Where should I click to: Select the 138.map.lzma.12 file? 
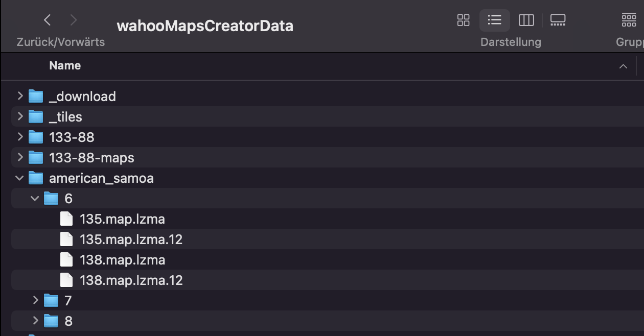tap(131, 280)
